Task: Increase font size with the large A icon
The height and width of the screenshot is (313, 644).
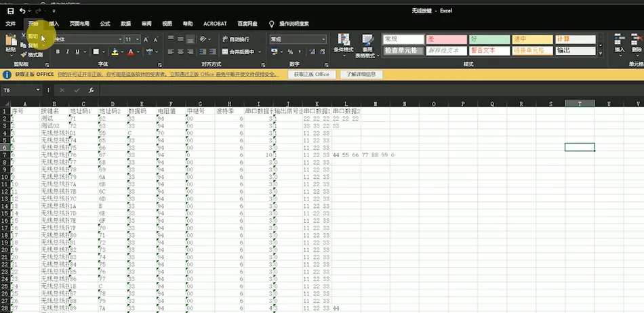Action: coord(146,39)
